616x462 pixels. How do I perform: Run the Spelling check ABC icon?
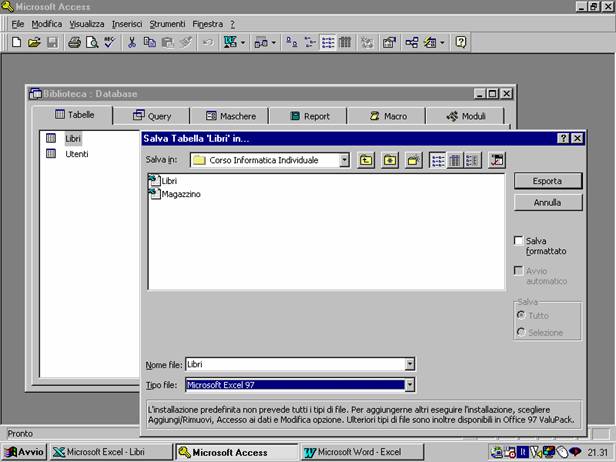[110, 42]
